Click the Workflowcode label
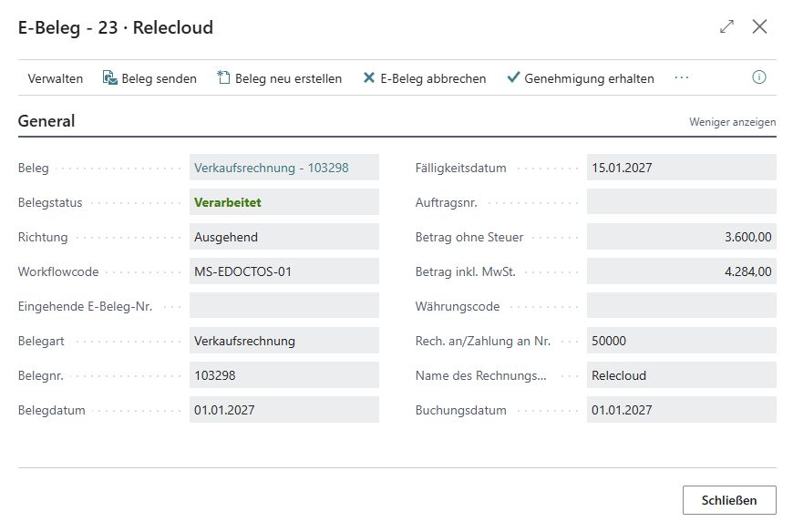 click(x=58, y=271)
